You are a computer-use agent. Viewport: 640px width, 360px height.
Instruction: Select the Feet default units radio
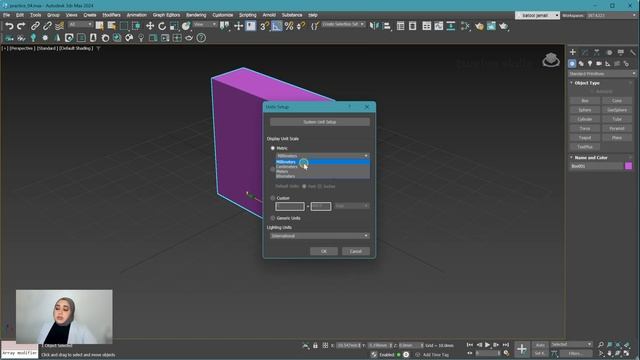pyautogui.click(x=304, y=186)
